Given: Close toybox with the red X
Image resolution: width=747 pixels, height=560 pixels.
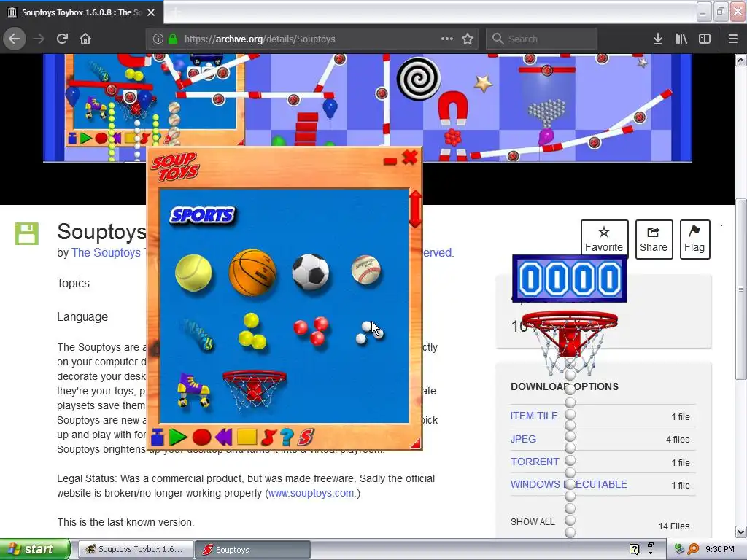Looking at the screenshot, I should click(410, 157).
